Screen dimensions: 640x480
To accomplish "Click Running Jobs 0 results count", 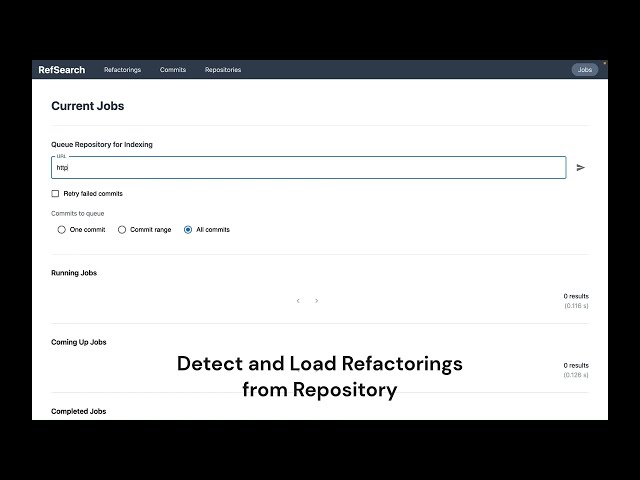I will pyautogui.click(x=576, y=296).
